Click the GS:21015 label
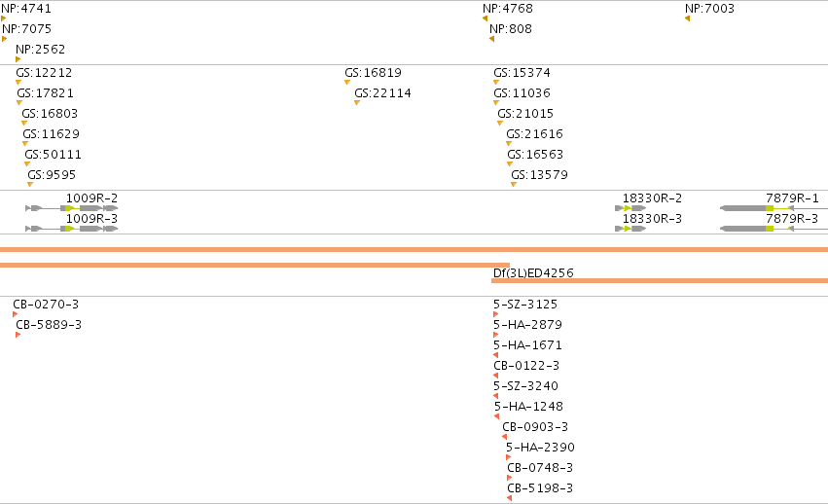The height and width of the screenshot is (504, 828). coord(525,114)
